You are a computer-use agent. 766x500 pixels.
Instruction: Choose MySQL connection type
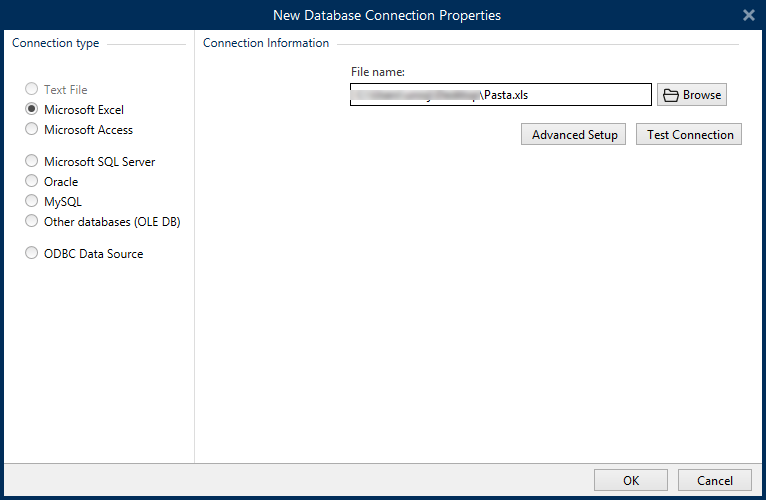32,202
